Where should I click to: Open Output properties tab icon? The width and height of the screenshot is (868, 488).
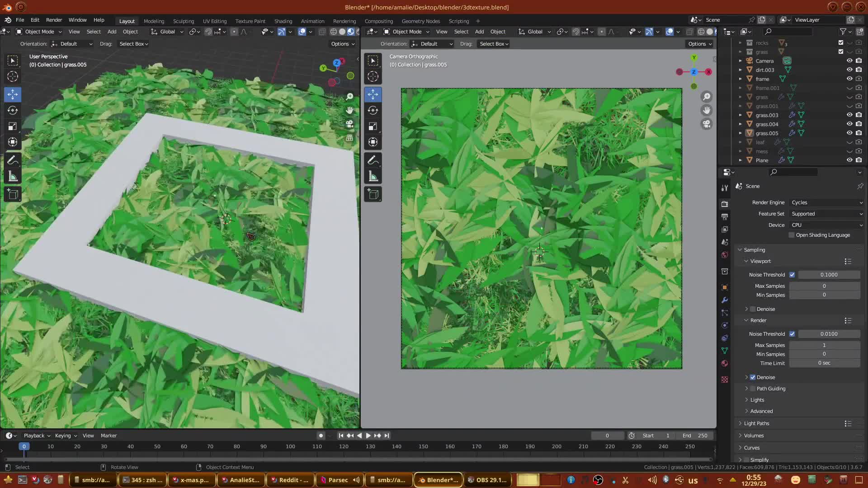pos(725,217)
